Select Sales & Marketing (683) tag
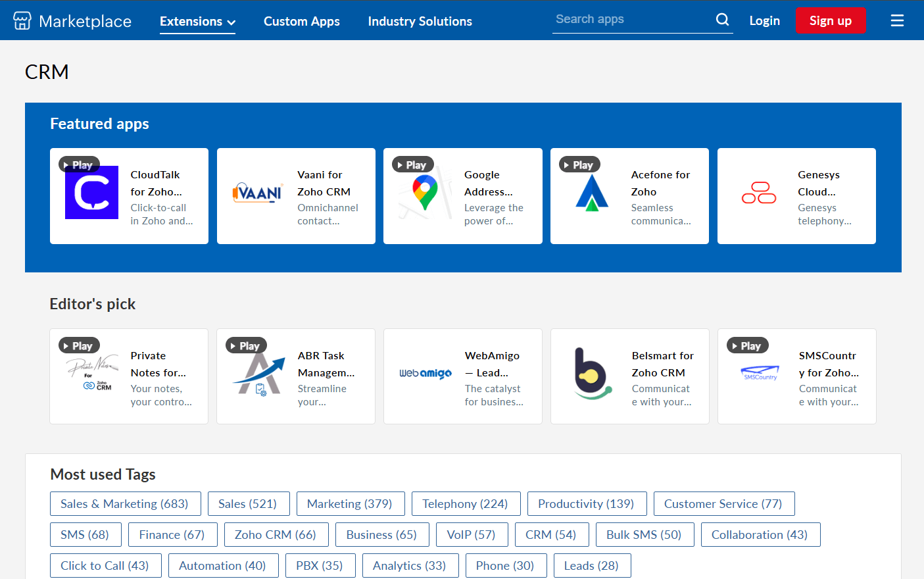 [x=124, y=504]
